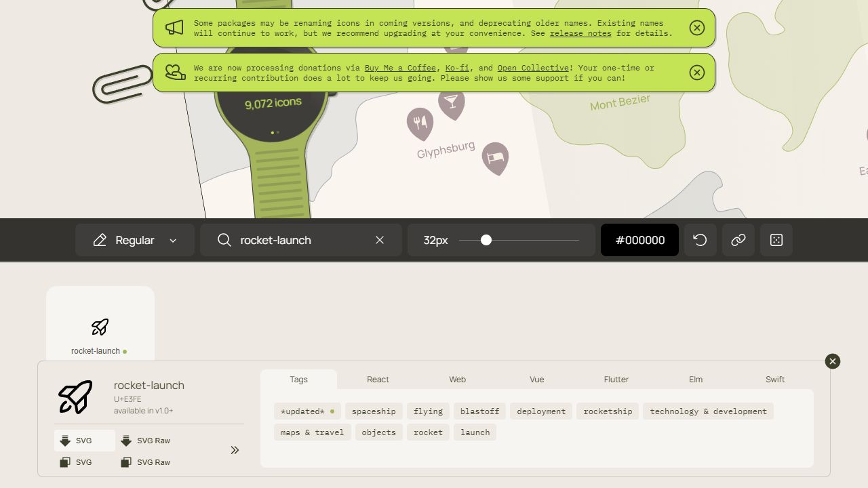Copy the SVG to clipboard
The height and width of the screenshot is (488, 868).
[x=84, y=462]
